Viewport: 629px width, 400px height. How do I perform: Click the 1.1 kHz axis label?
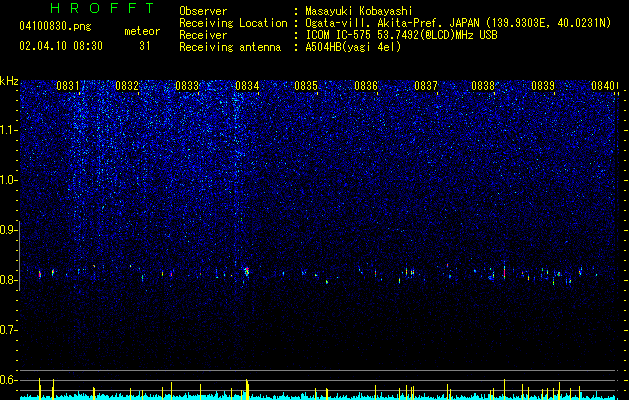(x=8, y=130)
